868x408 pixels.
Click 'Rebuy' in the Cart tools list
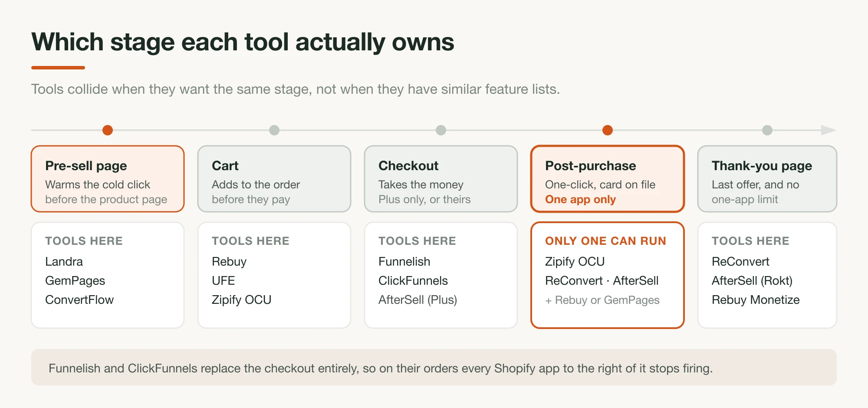pos(229,262)
